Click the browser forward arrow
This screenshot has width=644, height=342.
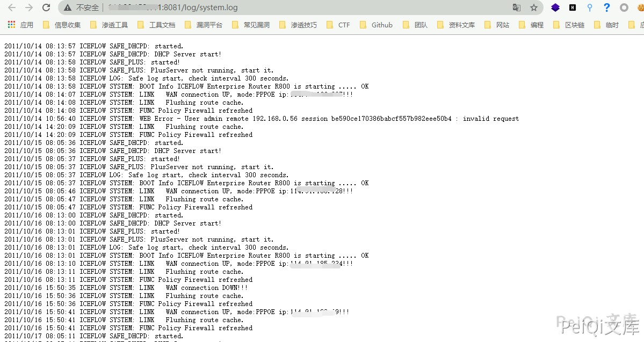(x=29, y=8)
